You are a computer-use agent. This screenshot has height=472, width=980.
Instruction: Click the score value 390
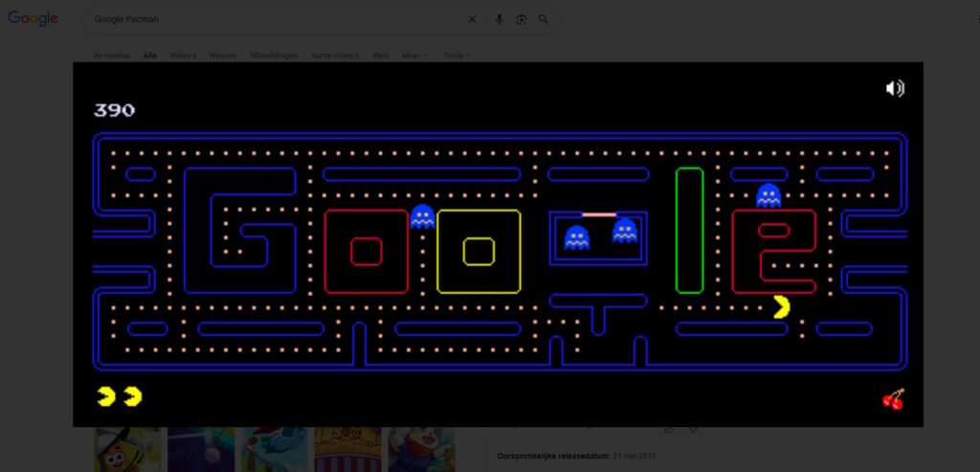click(x=115, y=111)
